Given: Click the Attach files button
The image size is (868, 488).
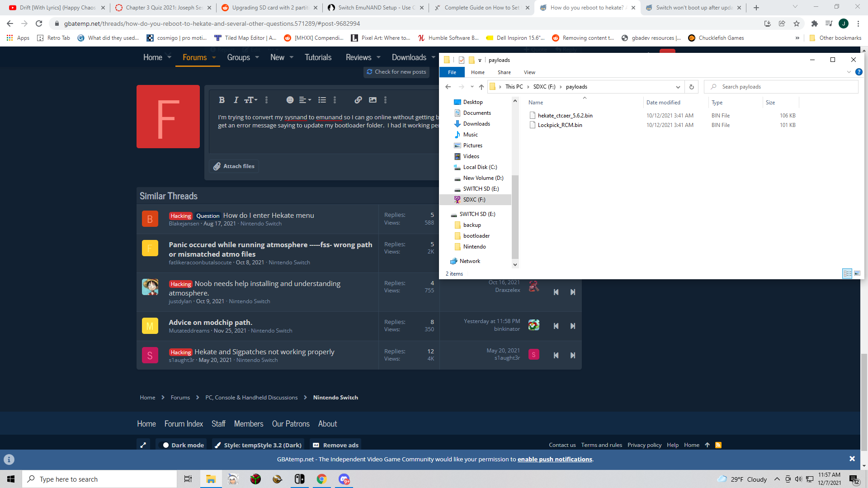Looking at the screenshot, I should 234,166.
